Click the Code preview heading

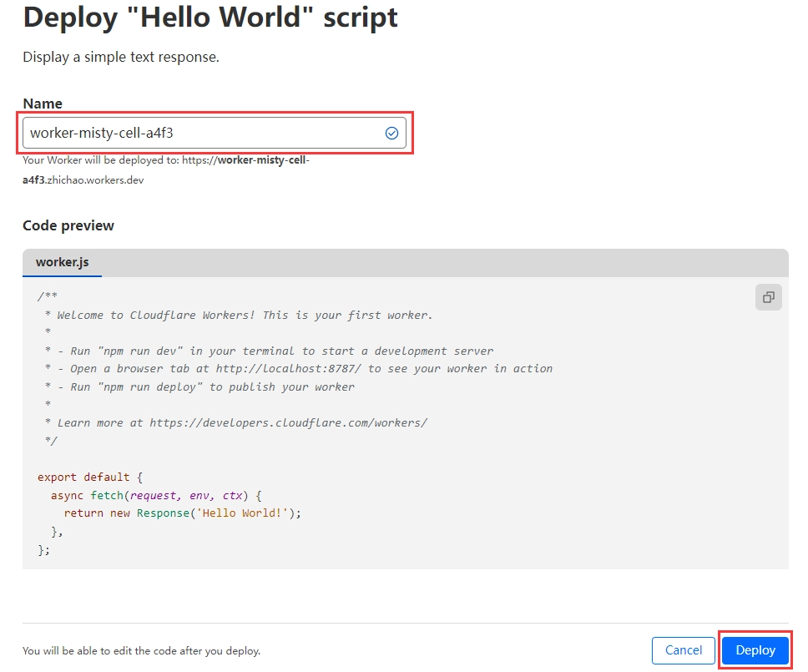pos(68,225)
